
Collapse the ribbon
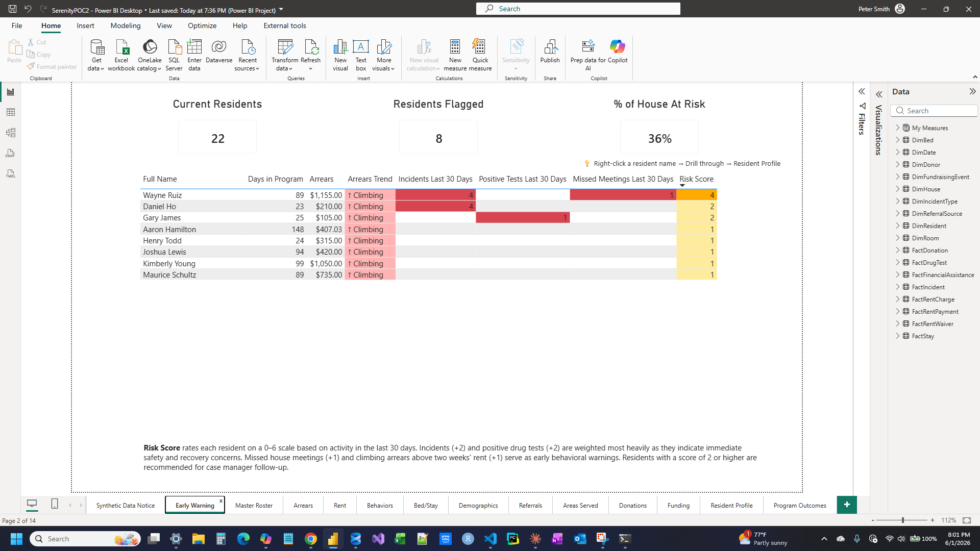click(975, 77)
